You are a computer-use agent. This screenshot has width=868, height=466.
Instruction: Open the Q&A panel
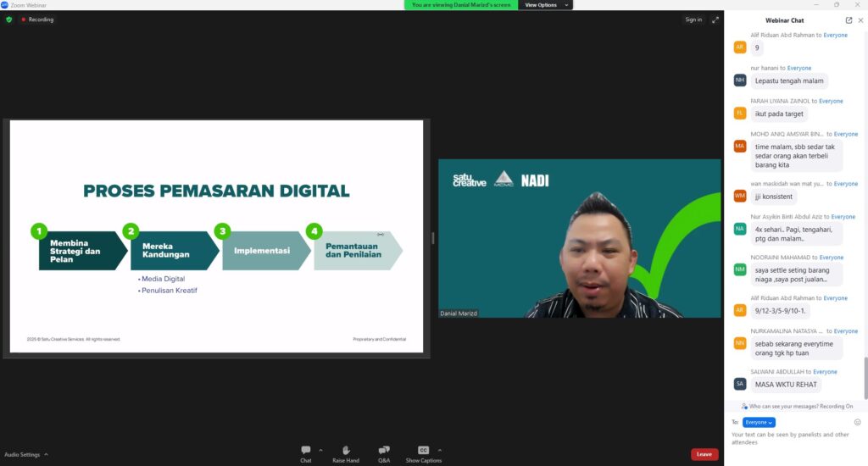(x=384, y=451)
